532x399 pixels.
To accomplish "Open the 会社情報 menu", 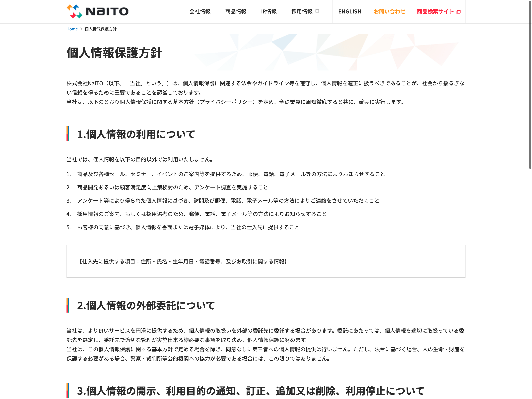I will tap(200, 11).
